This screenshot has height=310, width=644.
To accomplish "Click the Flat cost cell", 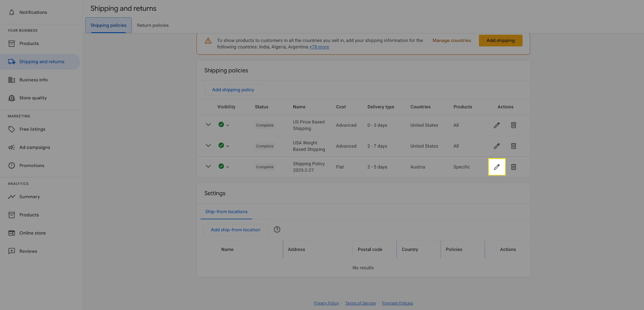I will 340,167.
